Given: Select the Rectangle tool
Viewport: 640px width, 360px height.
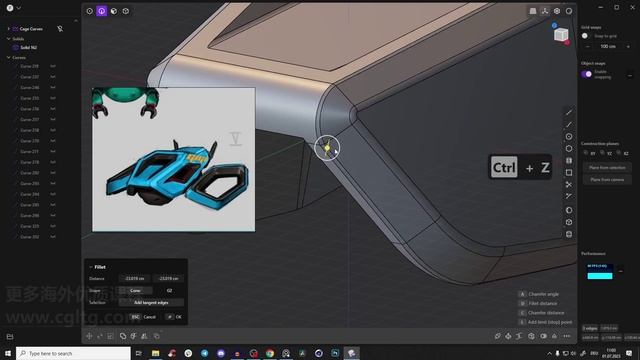Looking at the screenshot, I should pyautogui.click(x=569, y=173).
